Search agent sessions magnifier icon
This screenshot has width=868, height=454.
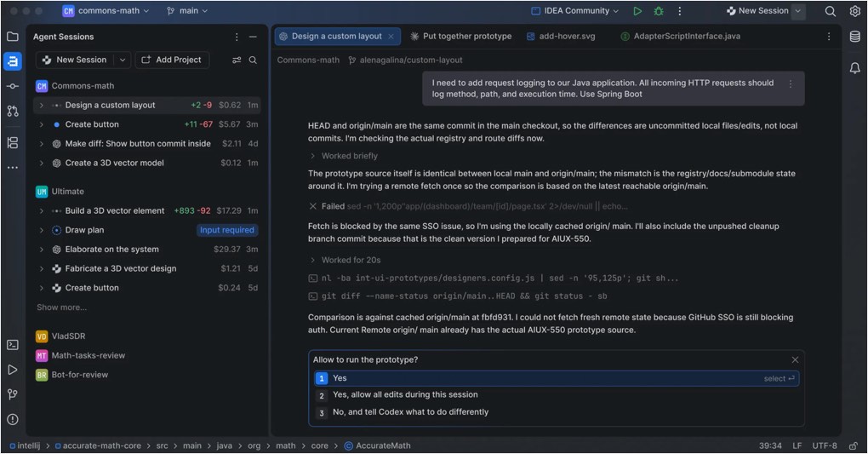(x=253, y=60)
